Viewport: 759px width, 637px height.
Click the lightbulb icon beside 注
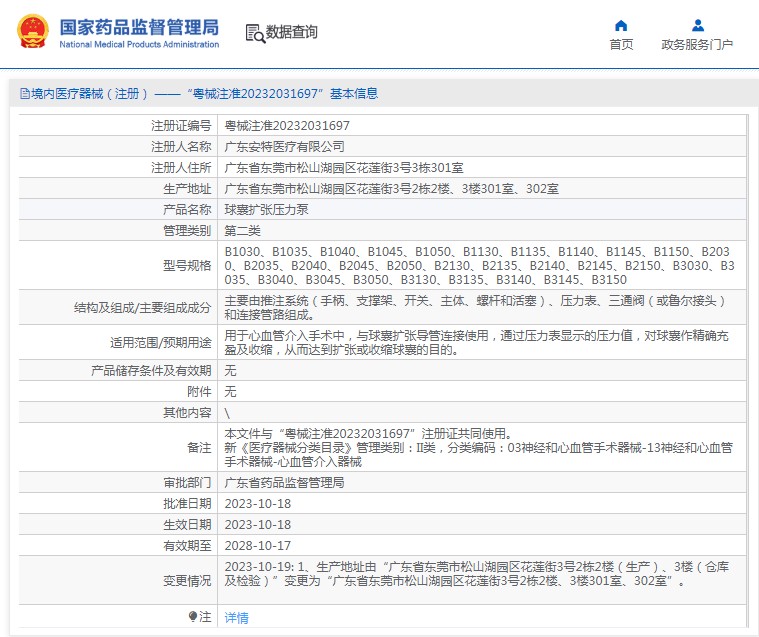[x=193, y=617]
